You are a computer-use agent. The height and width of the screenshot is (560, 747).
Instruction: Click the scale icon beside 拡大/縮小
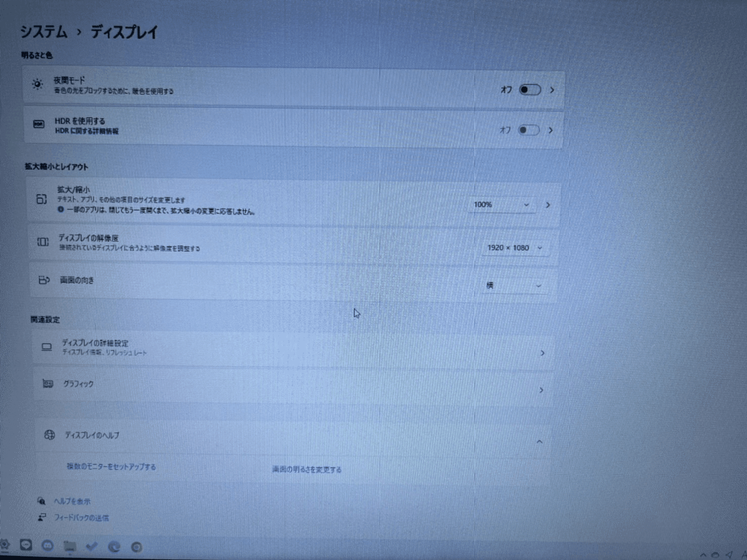pyautogui.click(x=41, y=199)
